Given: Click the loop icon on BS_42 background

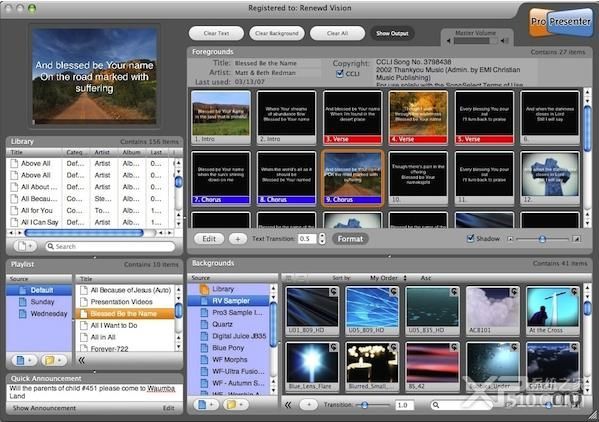Looking at the screenshot, I should (x=454, y=347).
